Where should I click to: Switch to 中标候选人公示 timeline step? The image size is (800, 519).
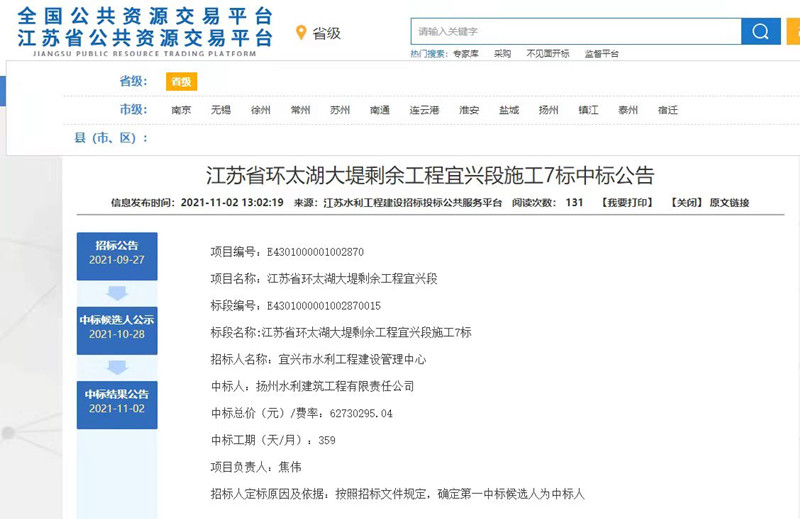pos(117,327)
